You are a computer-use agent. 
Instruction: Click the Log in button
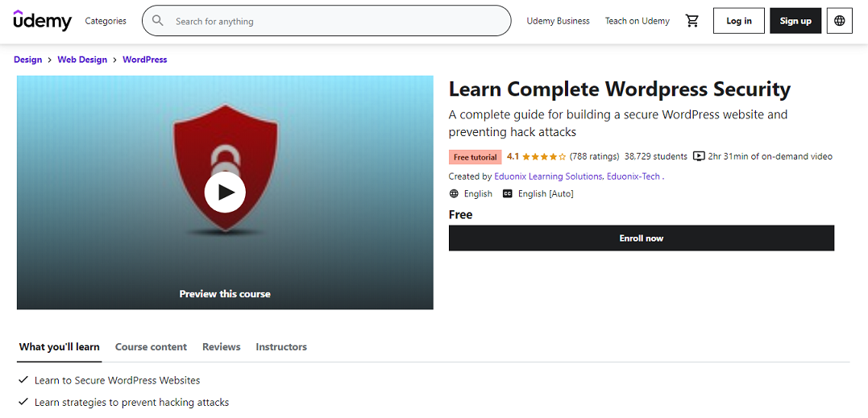[x=739, y=21]
